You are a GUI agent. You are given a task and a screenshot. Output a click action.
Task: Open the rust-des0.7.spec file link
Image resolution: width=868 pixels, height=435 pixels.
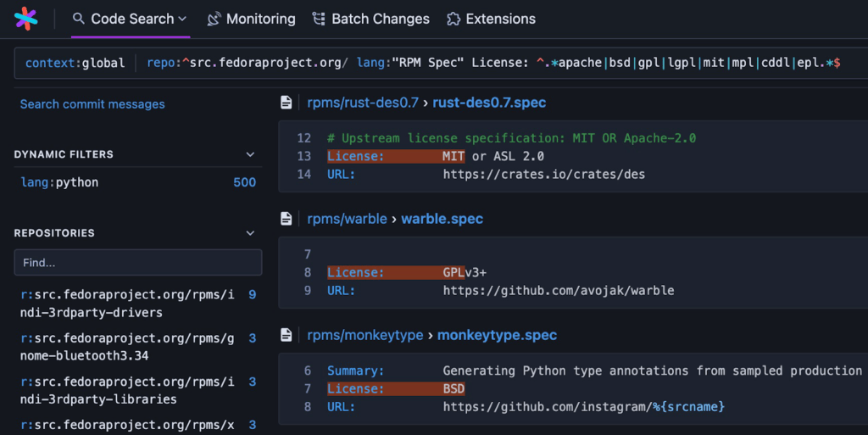[489, 103]
